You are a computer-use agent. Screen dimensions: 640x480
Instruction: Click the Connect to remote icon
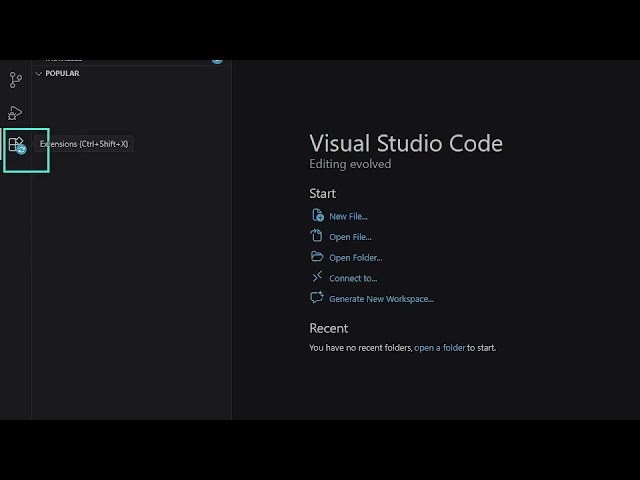[317, 277]
